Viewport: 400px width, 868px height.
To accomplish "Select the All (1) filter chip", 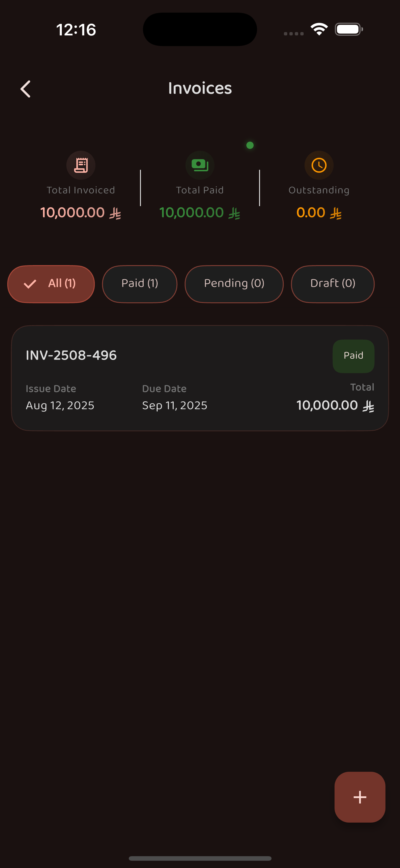I will [x=51, y=284].
